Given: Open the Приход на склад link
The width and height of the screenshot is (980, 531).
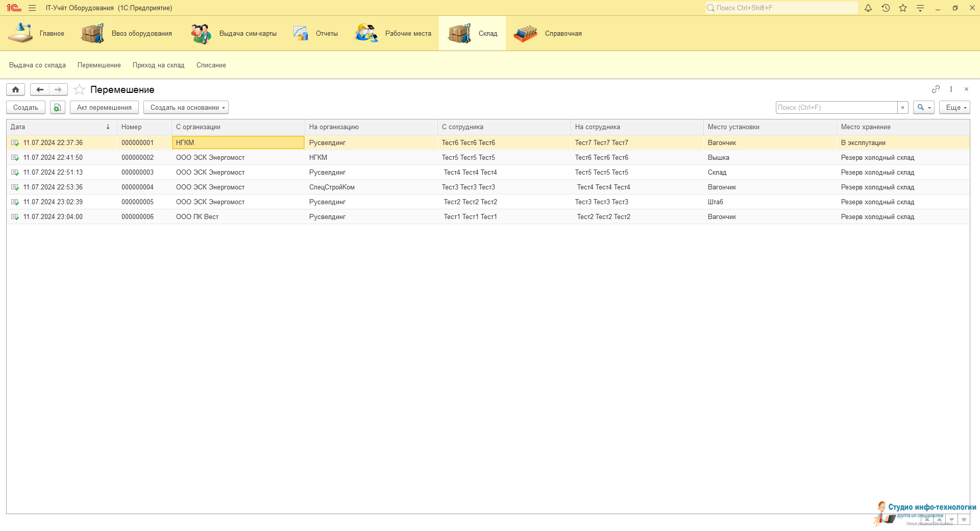Looking at the screenshot, I should [158, 65].
